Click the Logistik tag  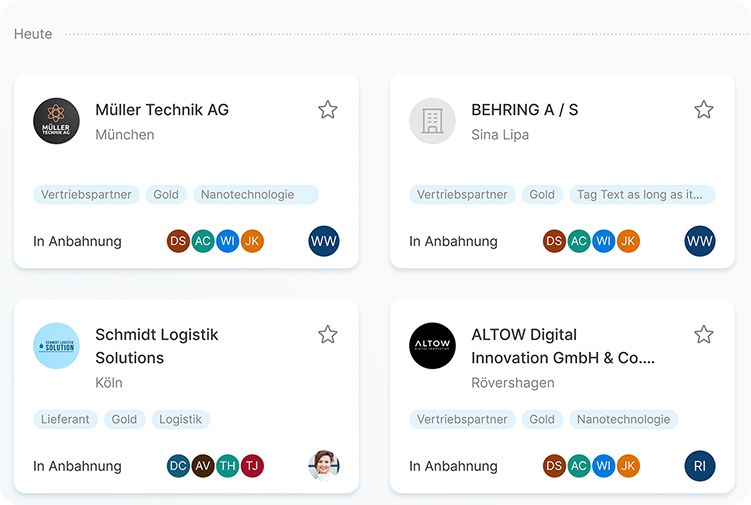181,419
